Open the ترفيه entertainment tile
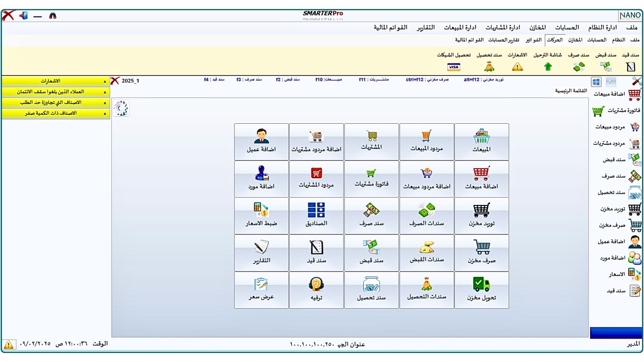644x362 pixels. point(316,290)
